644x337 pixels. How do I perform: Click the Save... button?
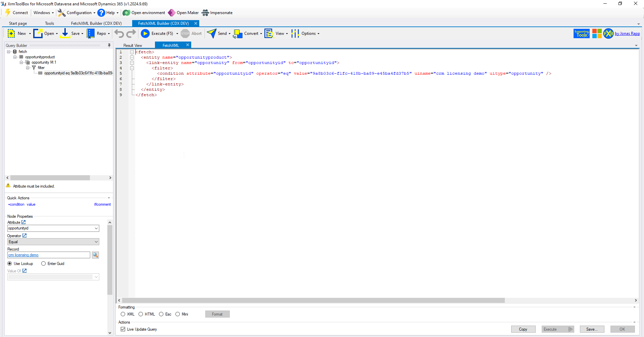pos(592,329)
